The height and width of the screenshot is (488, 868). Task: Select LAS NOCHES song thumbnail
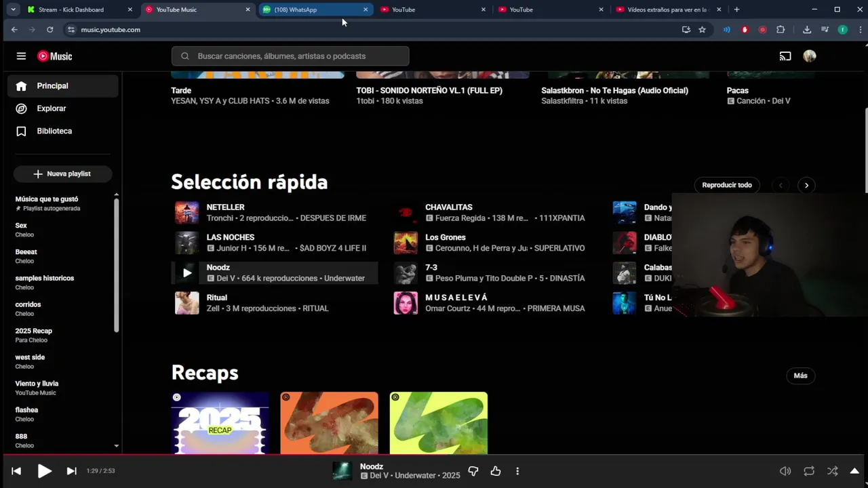click(187, 243)
